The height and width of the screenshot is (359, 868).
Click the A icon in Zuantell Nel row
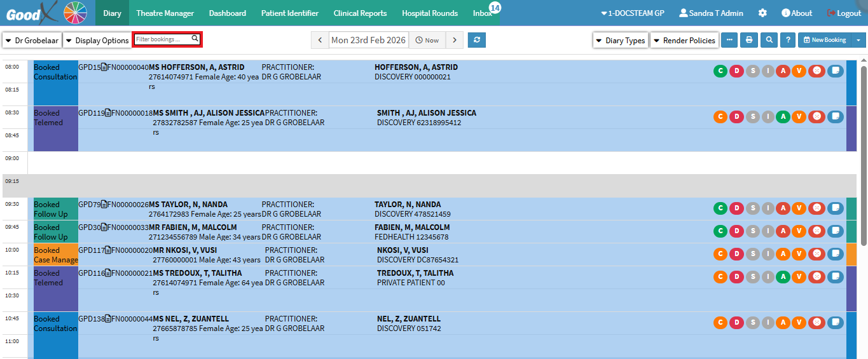(x=784, y=322)
